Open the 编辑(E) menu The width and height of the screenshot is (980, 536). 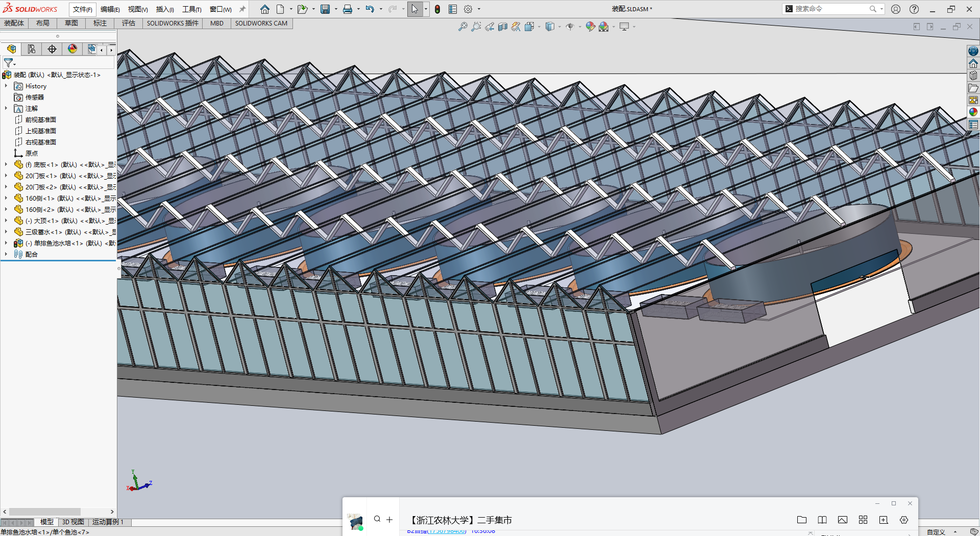pos(110,9)
